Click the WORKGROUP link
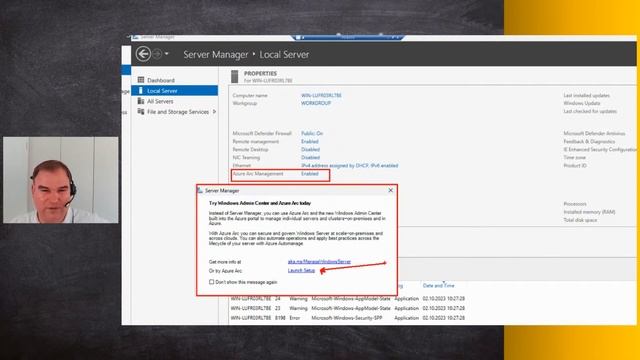The image size is (640, 360). point(316,103)
